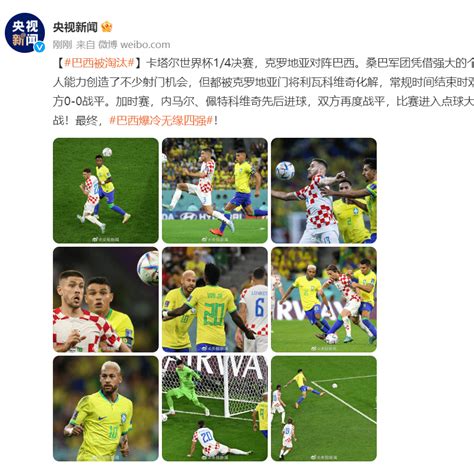Click the white number 6 Croatia jersey

tap(256, 310)
